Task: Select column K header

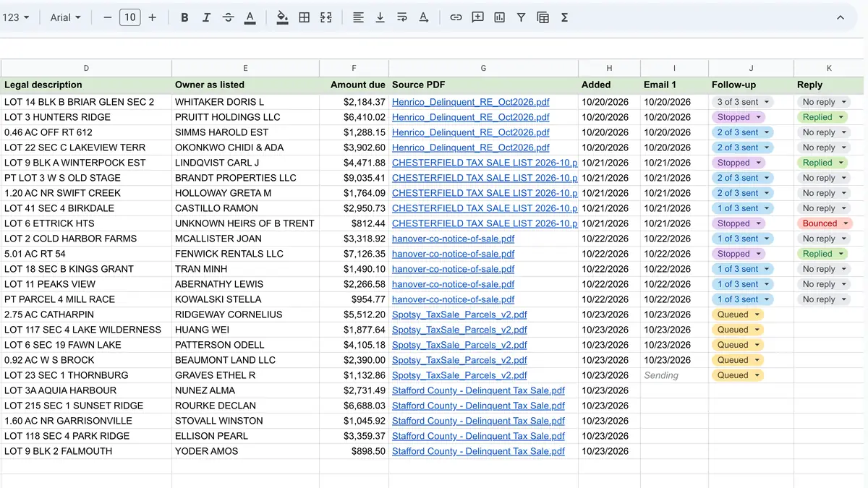Action: (829, 68)
